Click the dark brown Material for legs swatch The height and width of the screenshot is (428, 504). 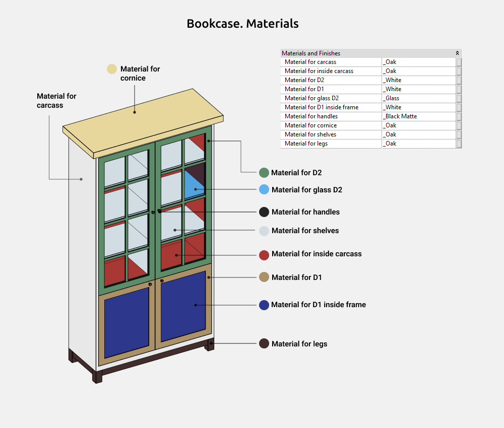point(264,343)
